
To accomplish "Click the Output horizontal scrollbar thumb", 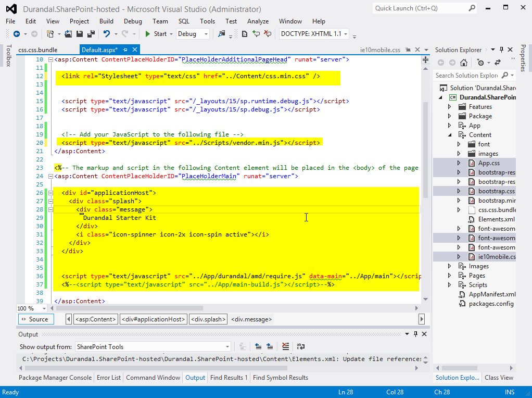I will point(156,368).
